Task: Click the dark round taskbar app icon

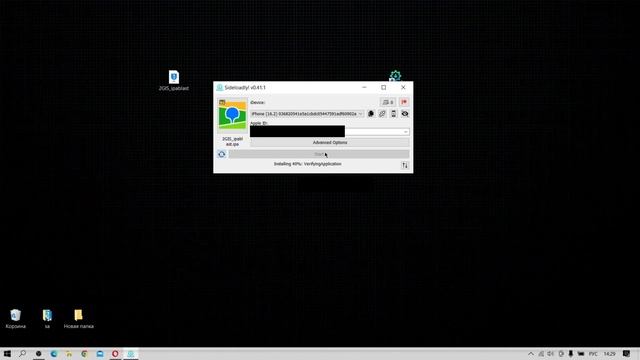Action: point(38,354)
